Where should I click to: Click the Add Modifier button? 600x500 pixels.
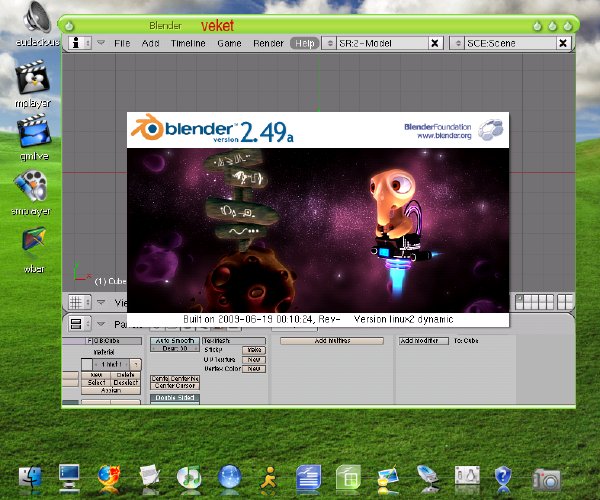tap(424, 340)
